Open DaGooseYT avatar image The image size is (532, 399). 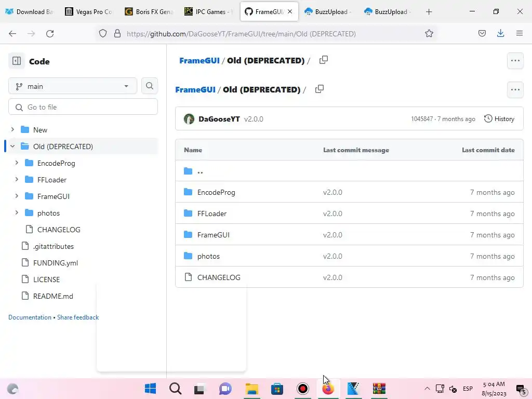189,119
